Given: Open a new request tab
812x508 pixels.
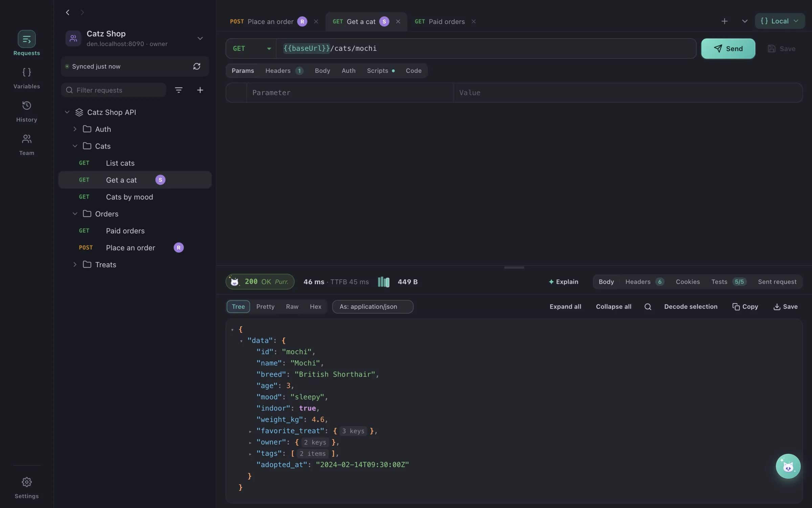Looking at the screenshot, I should pos(724,21).
